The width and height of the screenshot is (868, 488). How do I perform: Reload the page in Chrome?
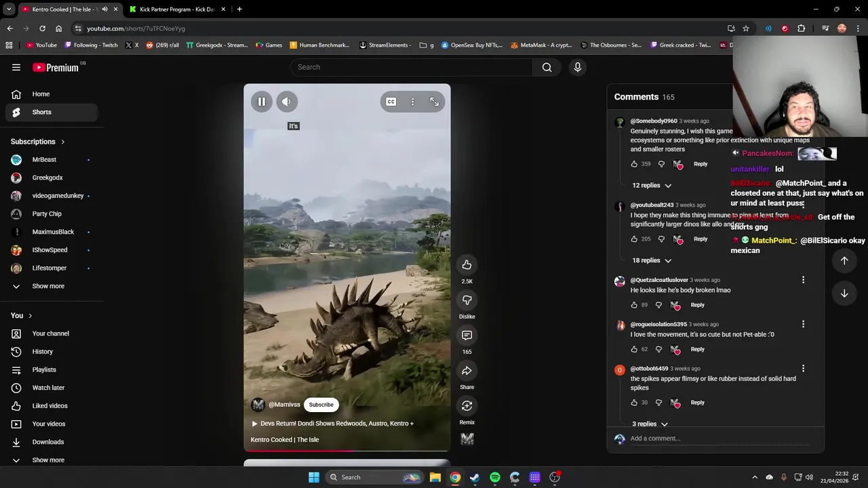42,28
